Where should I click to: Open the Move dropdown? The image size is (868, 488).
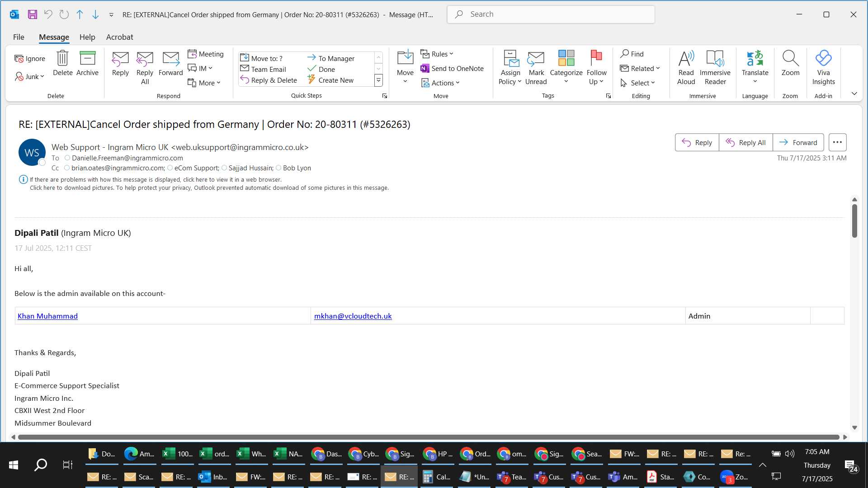[x=405, y=68]
